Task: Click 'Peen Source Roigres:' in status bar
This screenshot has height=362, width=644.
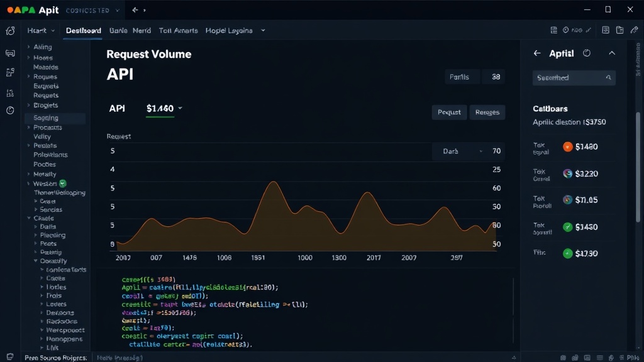Action: [x=56, y=358]
